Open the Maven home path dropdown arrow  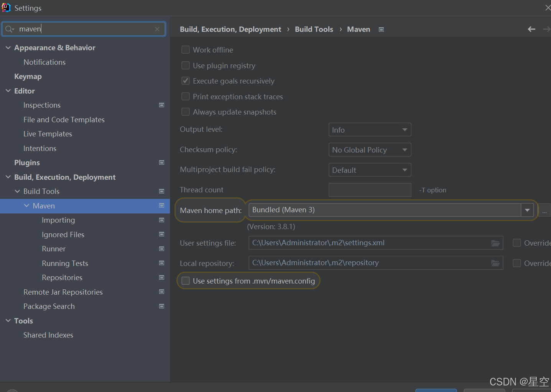pyautogui.click(x=527, y=210)
